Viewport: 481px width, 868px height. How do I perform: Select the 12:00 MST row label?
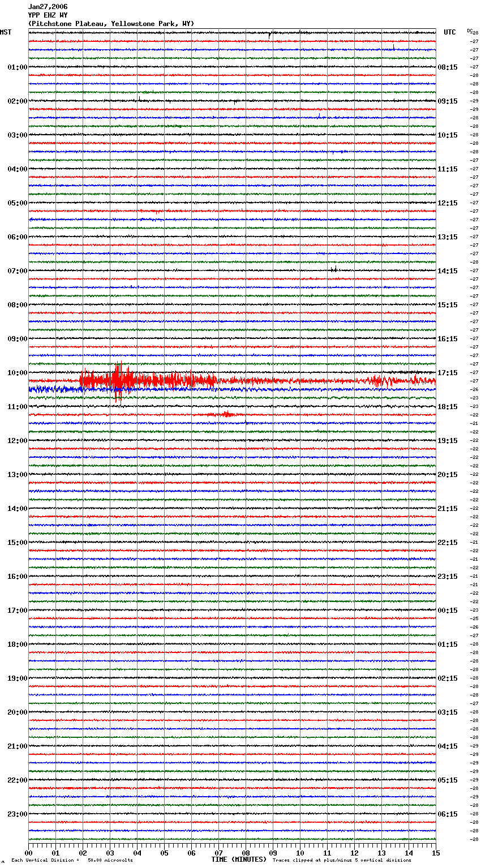17,441
